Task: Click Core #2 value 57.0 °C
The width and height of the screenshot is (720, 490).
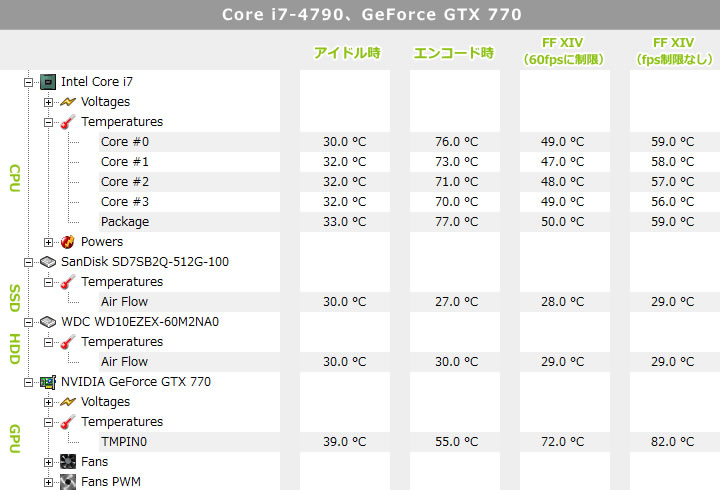Action: coord(672,182)
